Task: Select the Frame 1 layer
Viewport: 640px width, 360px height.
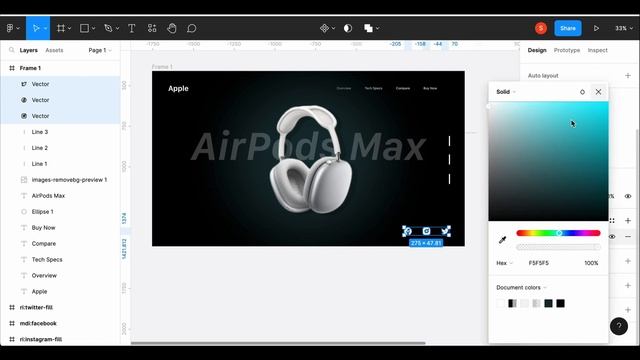Action: [x=60, y=68]
